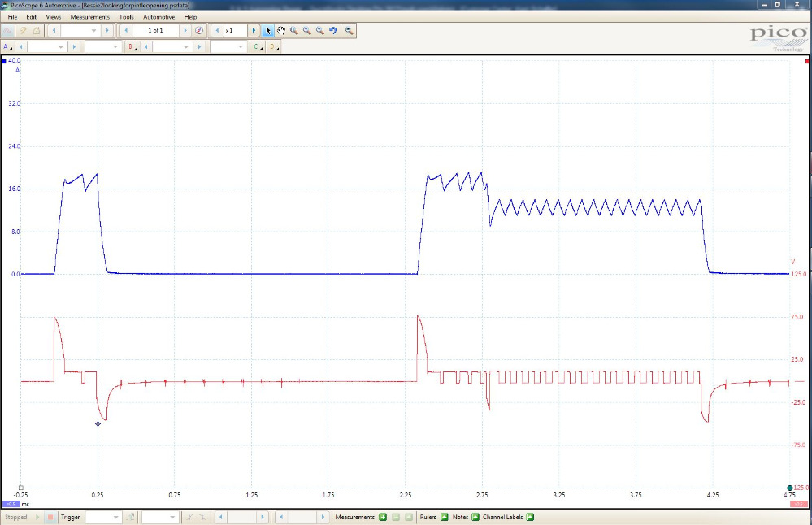Open the Help menu
812x525 pixels.
click(190, 17)
